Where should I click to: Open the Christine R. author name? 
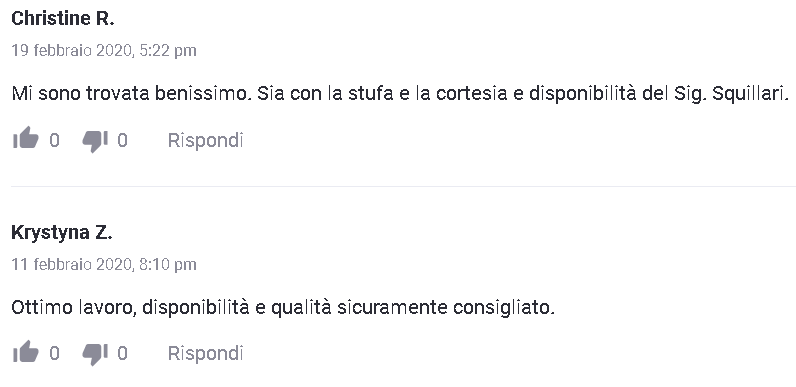tap(62, 18)
